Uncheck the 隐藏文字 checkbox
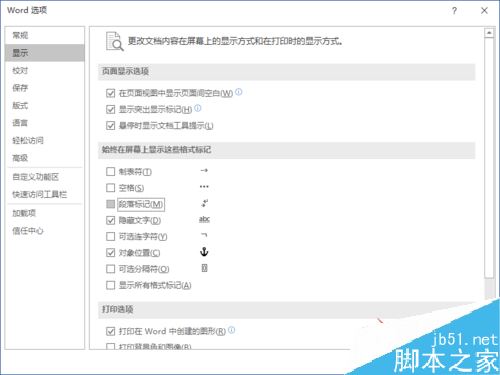This screenshot has width=500, height=375. [x=110, y=220]
